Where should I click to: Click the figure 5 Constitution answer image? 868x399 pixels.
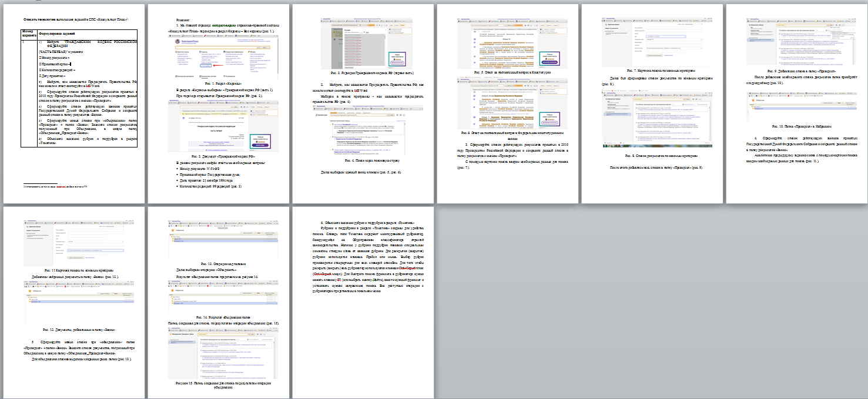tap(512, 43)
